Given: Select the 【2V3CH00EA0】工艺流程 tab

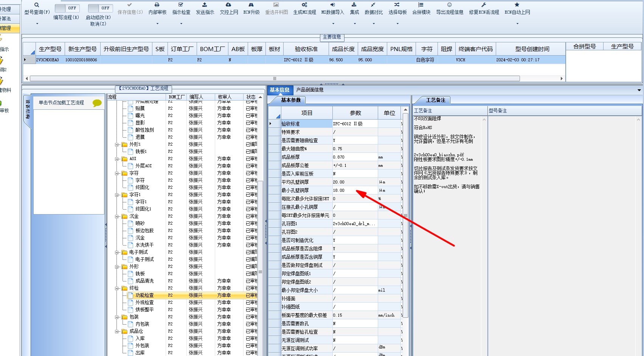Looking at the screenshot, I should point(143,89).
